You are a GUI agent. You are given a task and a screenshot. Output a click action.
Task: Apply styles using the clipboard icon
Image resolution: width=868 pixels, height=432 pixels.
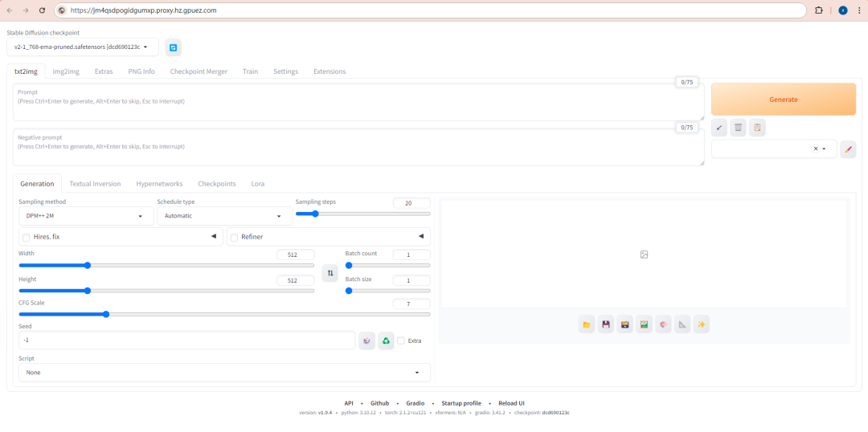coord(757,128)
